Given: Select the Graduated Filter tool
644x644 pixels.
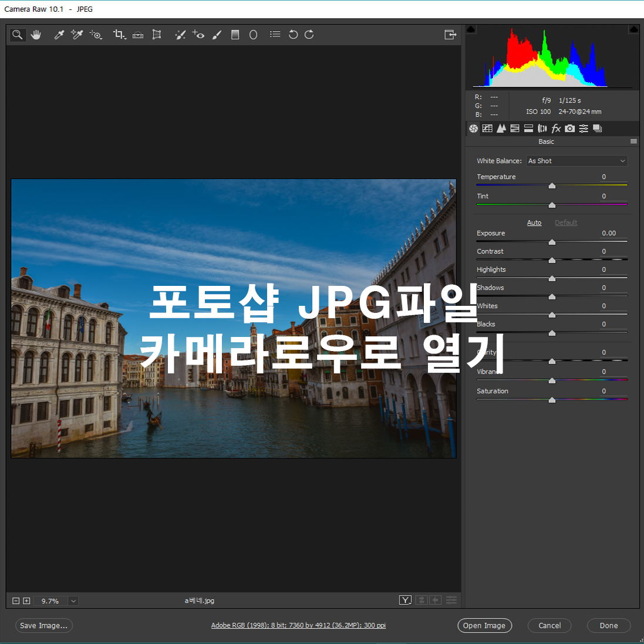Looking at the screenshot, I should pyautogui.click(x=235, y=35).
